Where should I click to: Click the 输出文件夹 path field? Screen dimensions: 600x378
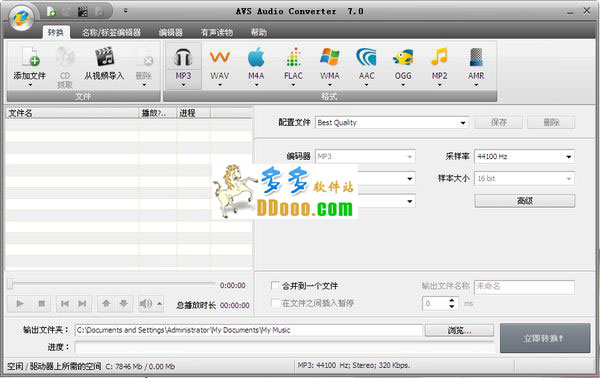[x=249, y=330]
